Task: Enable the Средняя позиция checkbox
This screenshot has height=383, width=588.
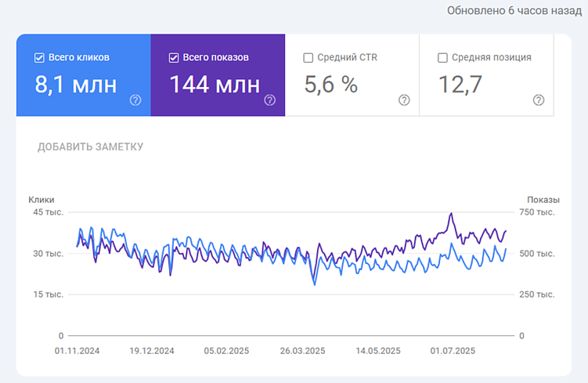Action: pyautogui.click(x=442, y=57)
